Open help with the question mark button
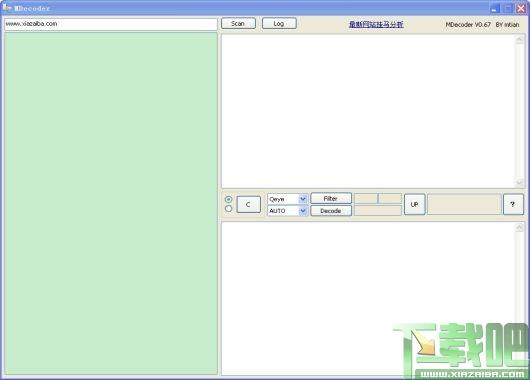The image size is (530, 380). tap(513, 204)
